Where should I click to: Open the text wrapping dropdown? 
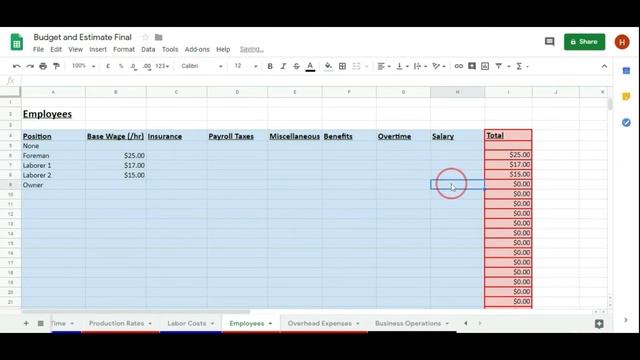(x=420, y=66)
